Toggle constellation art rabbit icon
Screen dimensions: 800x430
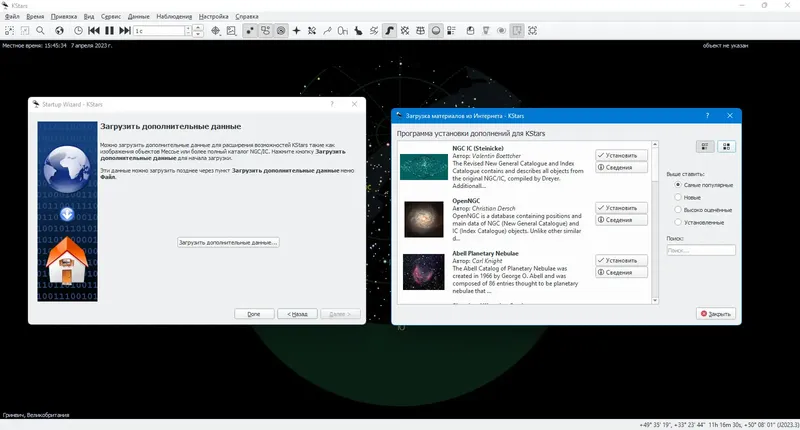pos(358,31)
